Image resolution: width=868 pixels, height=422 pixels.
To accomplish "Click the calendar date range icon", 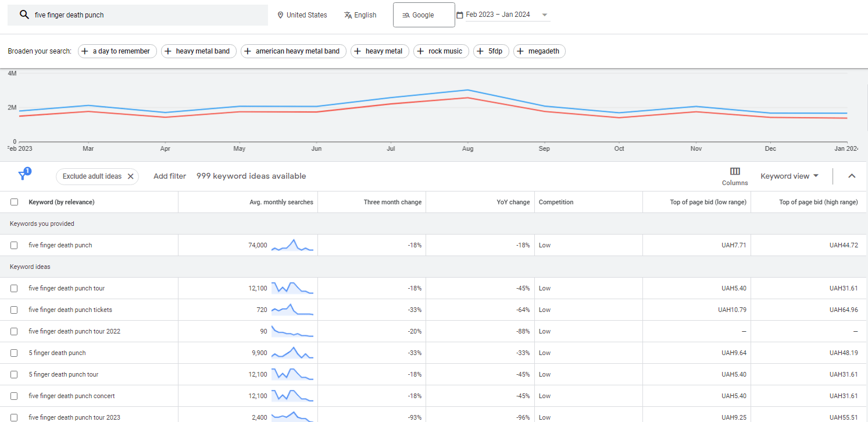I will click(x=460, y=15).
